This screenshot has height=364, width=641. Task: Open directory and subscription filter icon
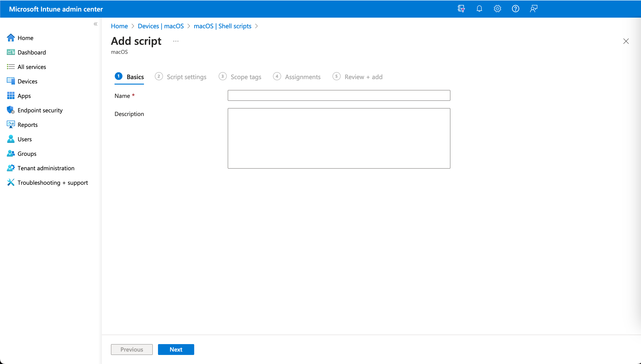[x=461, y=9]
